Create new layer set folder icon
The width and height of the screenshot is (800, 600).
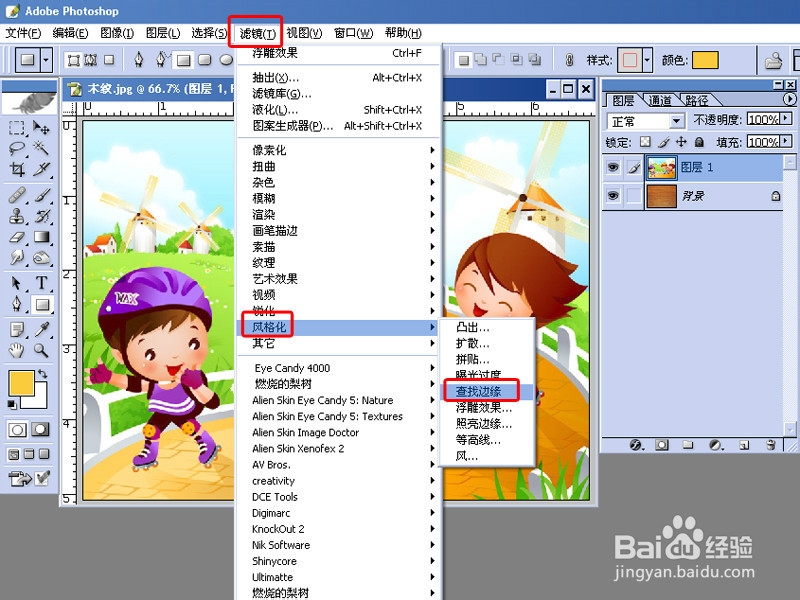[688, 445]
